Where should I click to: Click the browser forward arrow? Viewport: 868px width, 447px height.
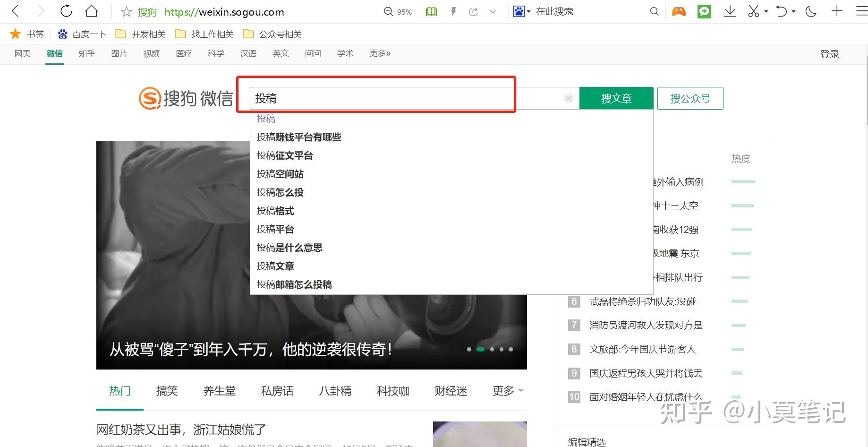(41, 11)
